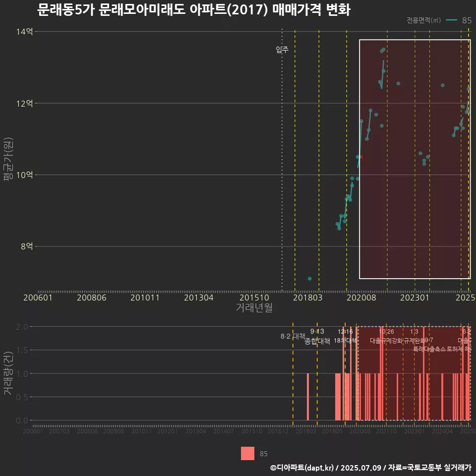The image size is (476, 476).
Task: Click 201510 on the price chart x-axis
Action: coord(254,297)
